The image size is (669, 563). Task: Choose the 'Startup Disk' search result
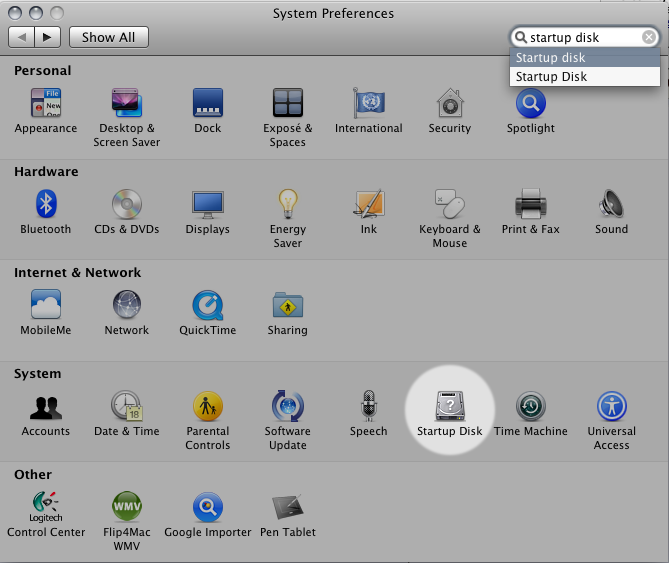coord(585,77)
